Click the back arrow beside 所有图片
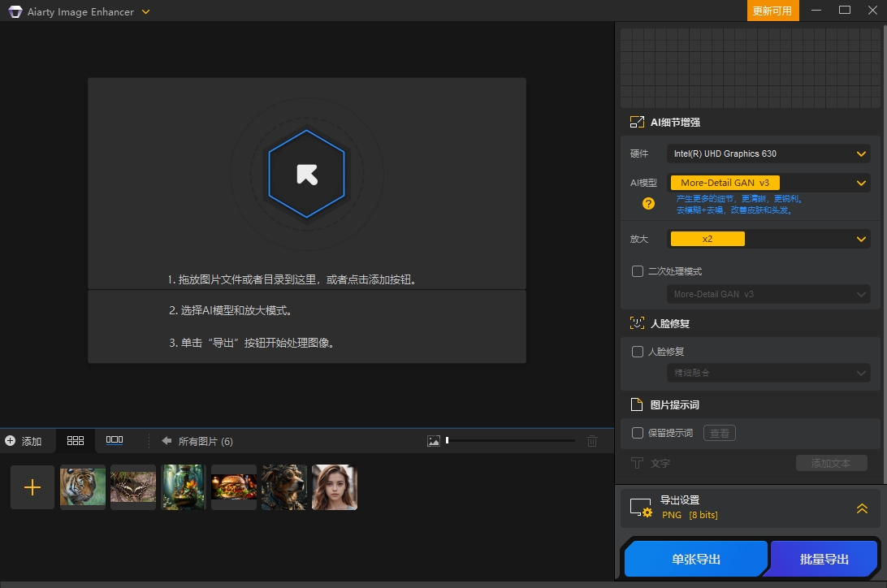Image resolution: width=887 pixels, height=588 pixels. pyautogui.click(x=167, y=441)
